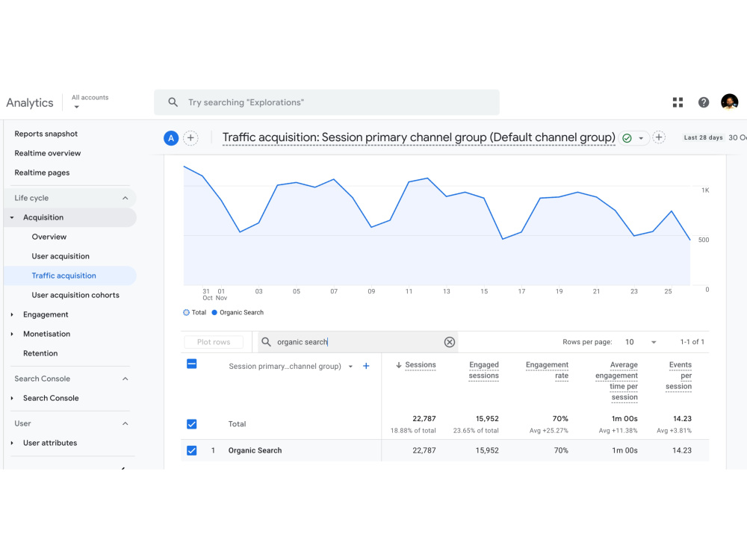This screenshot has width=747, height=560.
Task: Click the magnifier icon in table search field
Action: (267, 342)
